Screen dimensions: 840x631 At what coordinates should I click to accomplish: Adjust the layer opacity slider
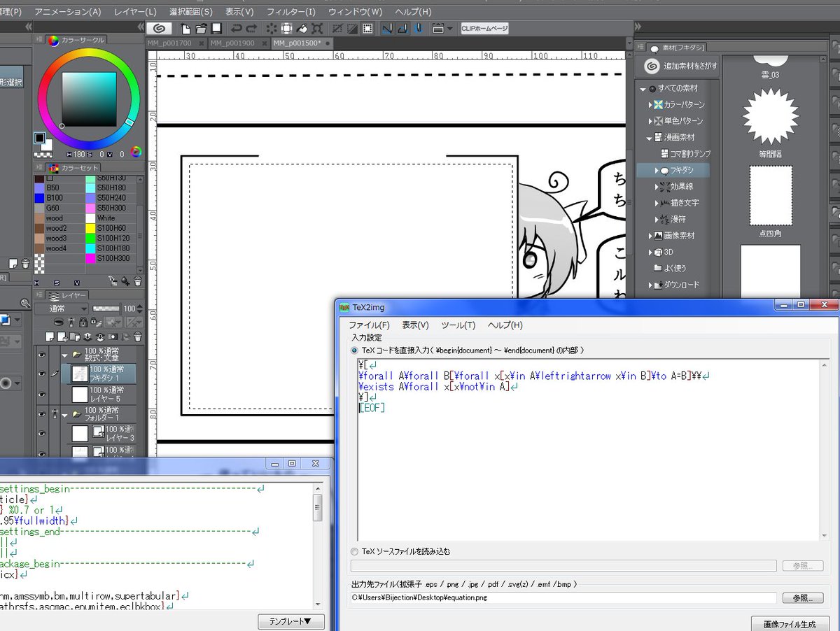pos(106,309)
